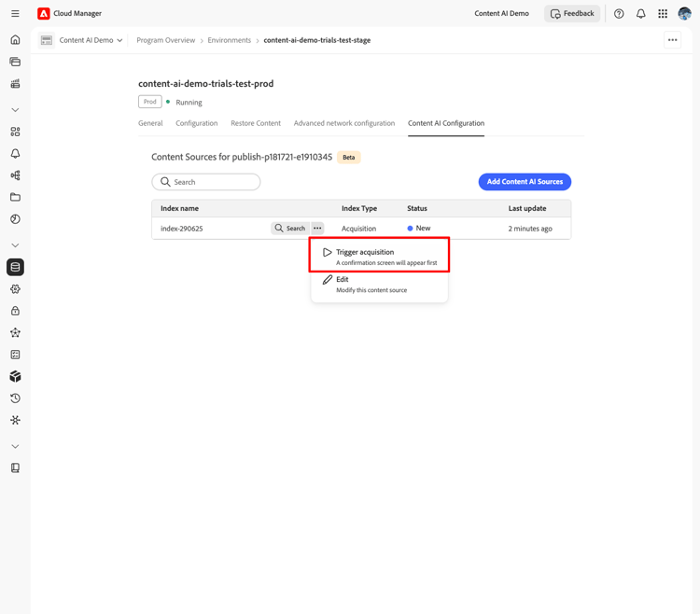Click Content AI Demo text in header
Viewport: 700px width, 614px height.
[501, 14]
